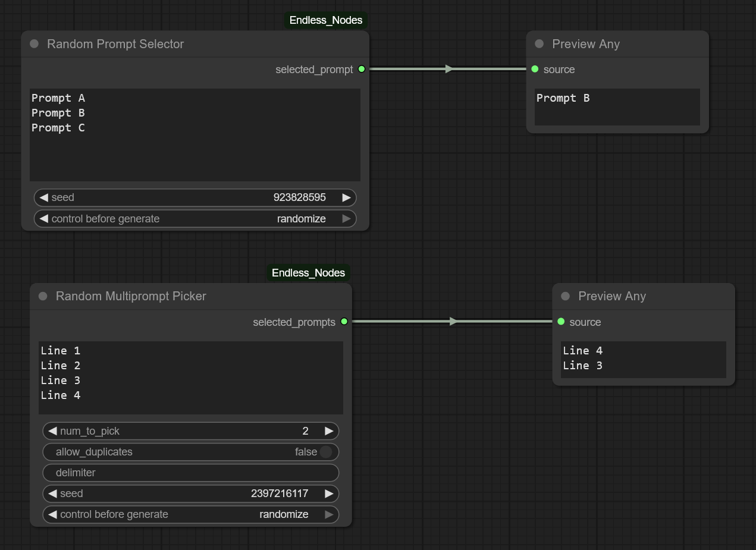Image resolution: width=756 pixels, height=550 pixels.
Task: Click source input socket of bottom Preview Any
Action: [x=561, y=322]
